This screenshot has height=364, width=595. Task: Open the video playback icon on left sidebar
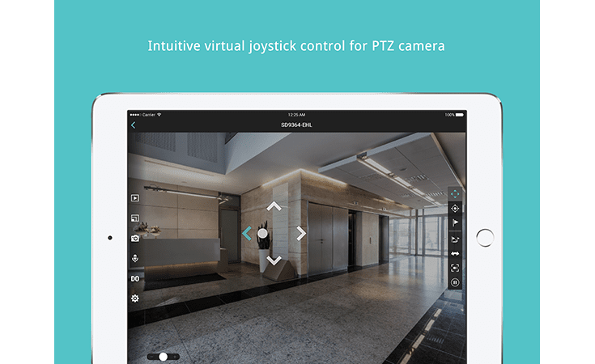point(135,197)
